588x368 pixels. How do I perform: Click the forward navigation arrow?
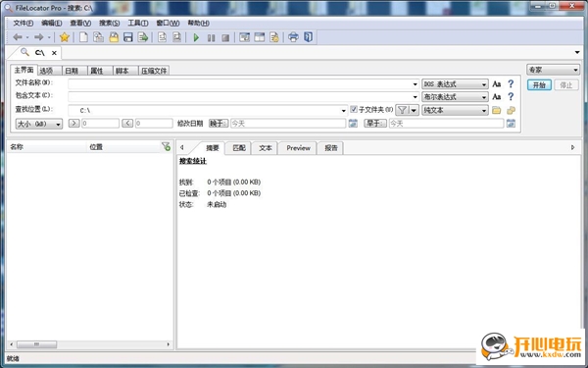click(x=38, y=37)
